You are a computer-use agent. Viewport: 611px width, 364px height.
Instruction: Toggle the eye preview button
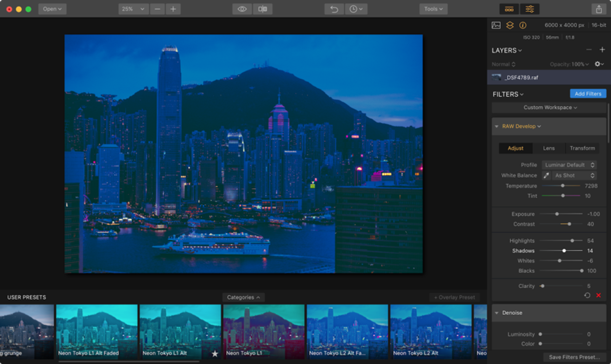click(242, 9)
